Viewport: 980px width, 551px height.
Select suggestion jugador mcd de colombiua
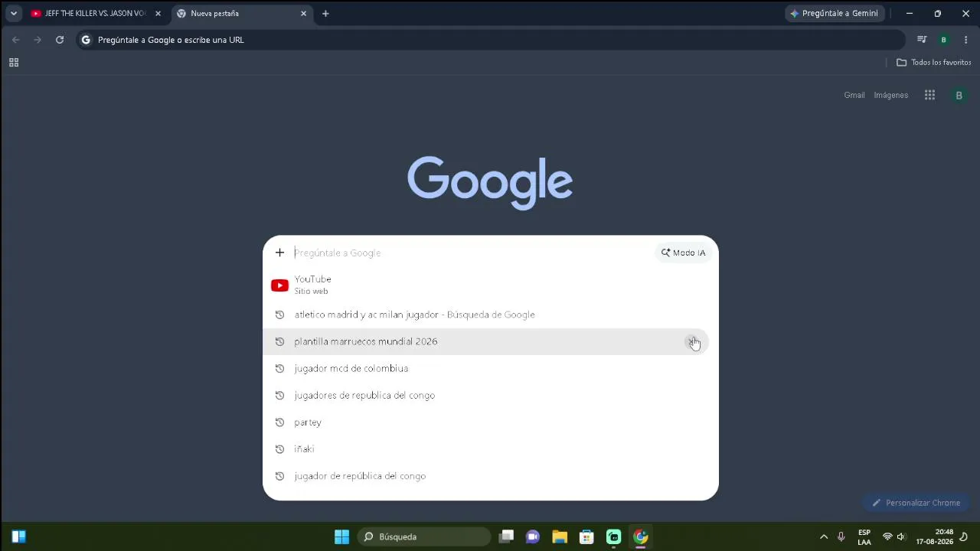pyautogui.click(x=491, y=368)
